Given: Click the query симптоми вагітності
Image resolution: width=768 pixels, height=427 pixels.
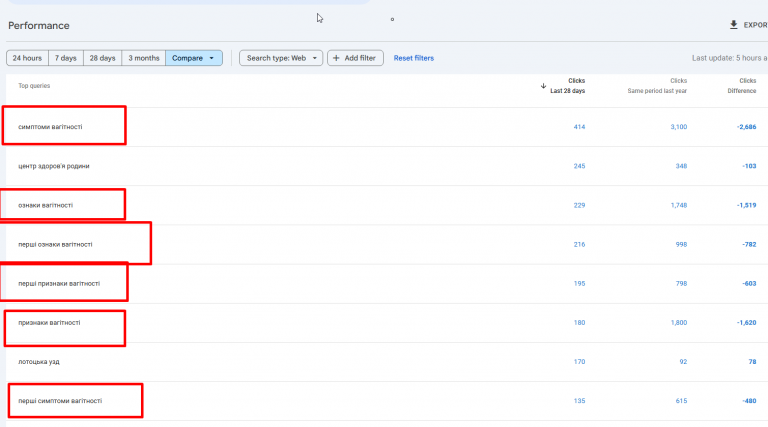Looking at the screenshot, I should click(x=50, y=127).
